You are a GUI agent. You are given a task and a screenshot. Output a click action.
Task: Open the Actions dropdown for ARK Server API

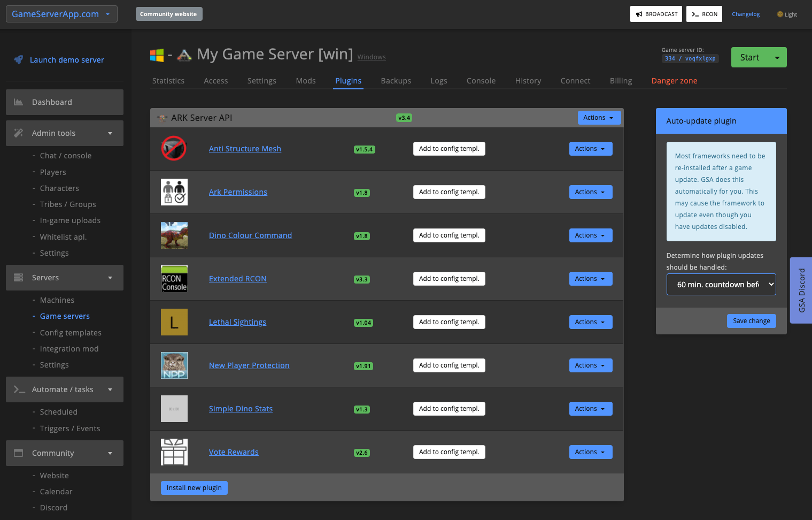pyautogui.click(x=599, y=118)
